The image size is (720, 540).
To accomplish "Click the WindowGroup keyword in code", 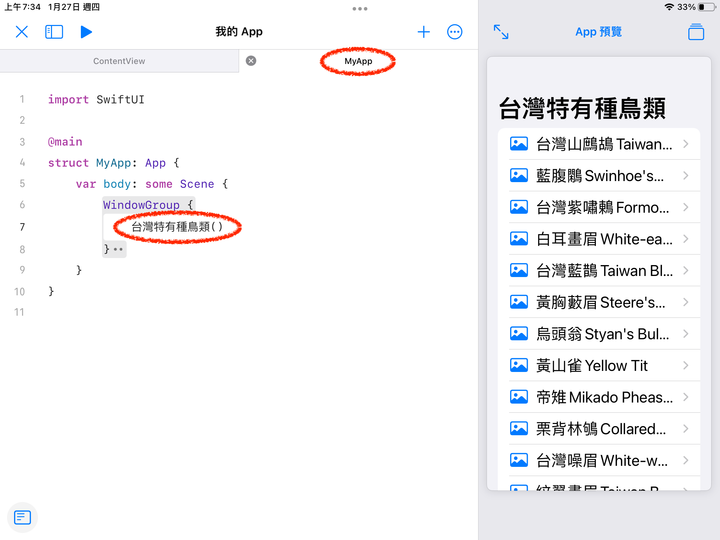I will click(x=141, y=205).
